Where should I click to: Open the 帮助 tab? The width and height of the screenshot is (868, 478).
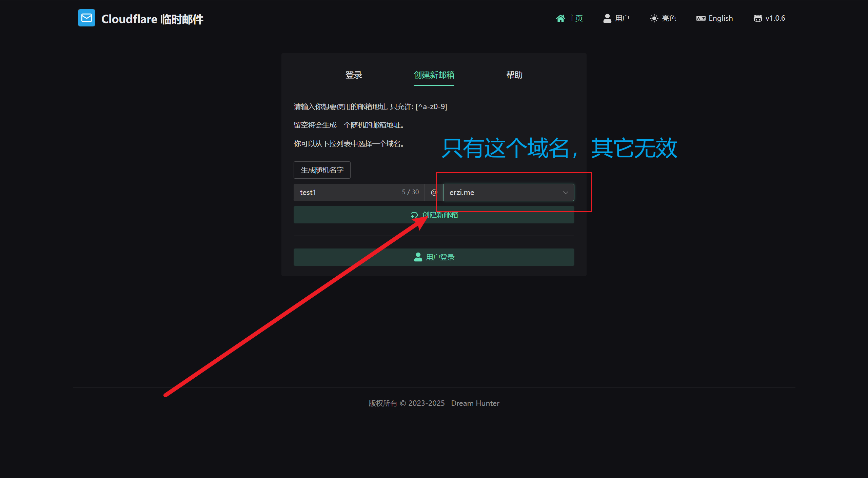[514, 75]
